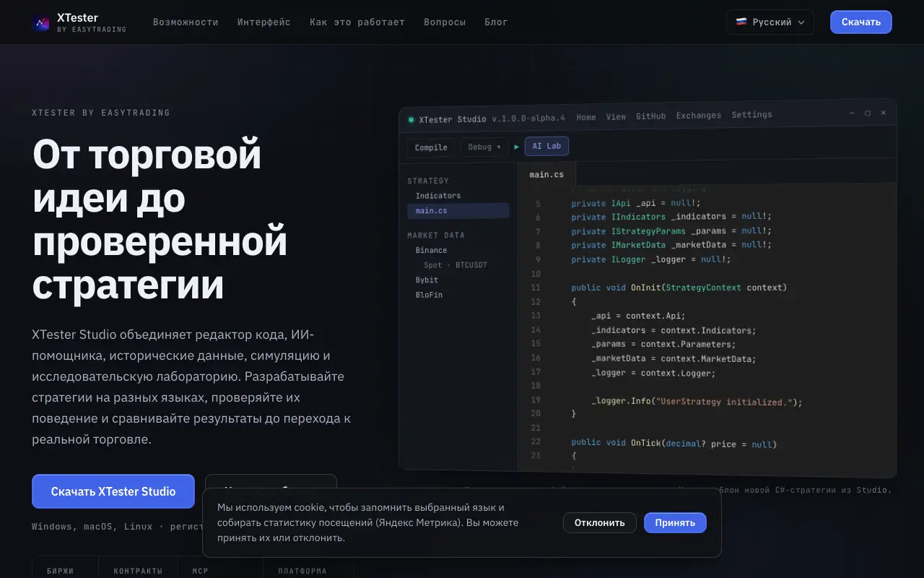The height and width of the screenshot is (578, 924).
Task: Select Spot · BTCUSDT entry
Action: [x=456, y=265]
